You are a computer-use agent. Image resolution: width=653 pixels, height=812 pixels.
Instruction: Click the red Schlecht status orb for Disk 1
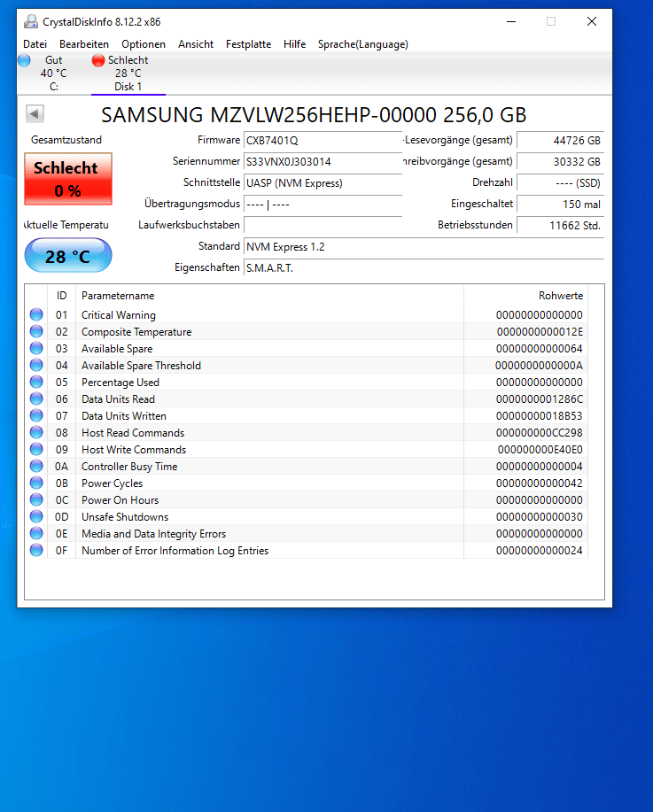(98, 60)
